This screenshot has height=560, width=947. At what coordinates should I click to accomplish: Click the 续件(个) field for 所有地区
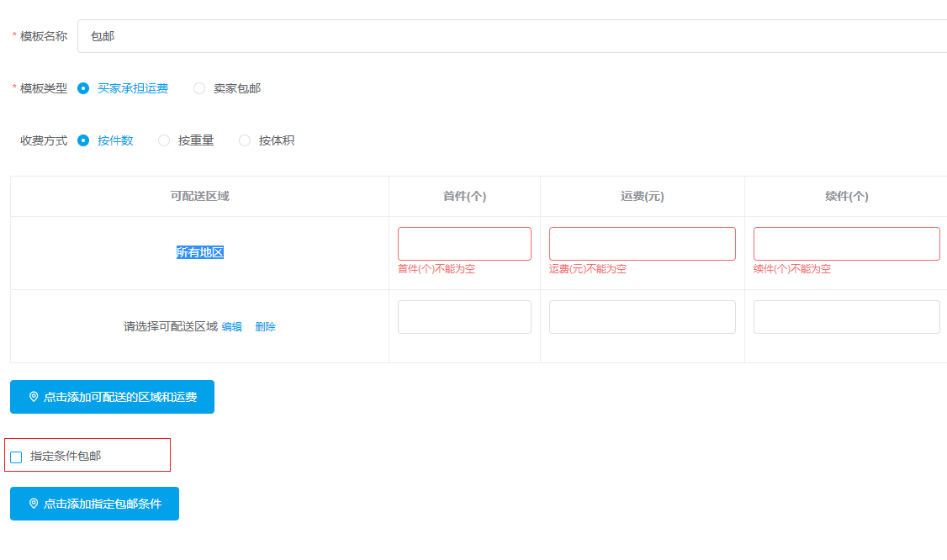click(846, 244)
